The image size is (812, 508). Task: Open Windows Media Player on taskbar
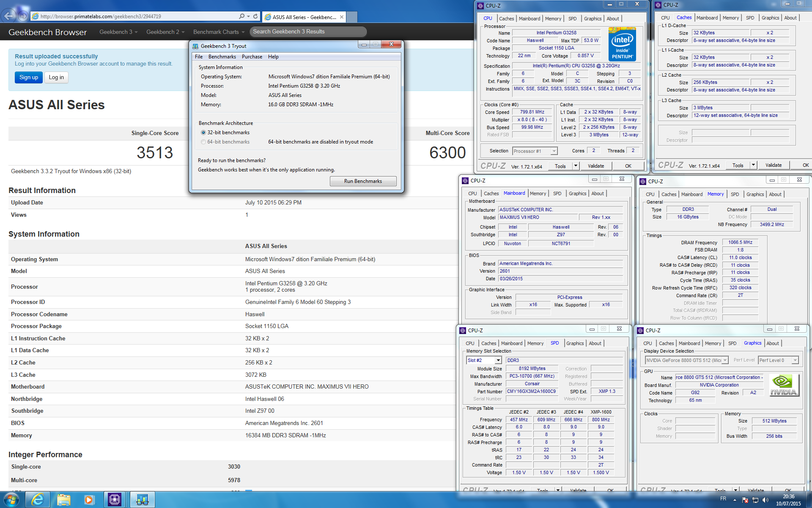click(x=89, y=500)
